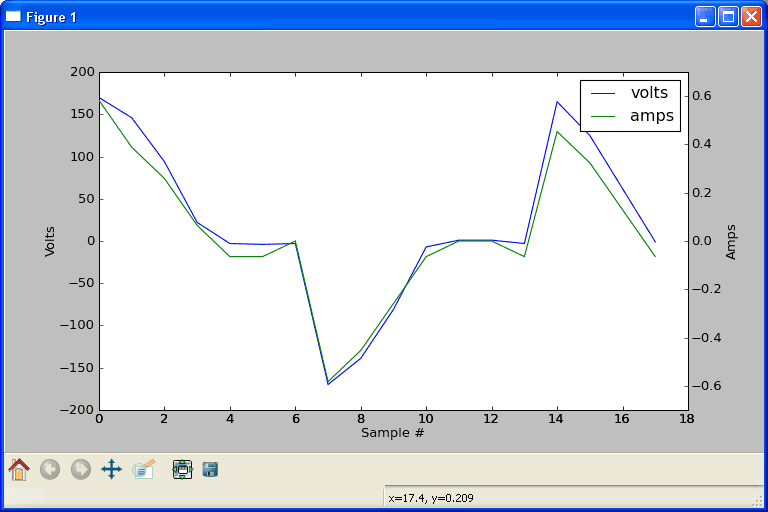Save the figure using floppy disk icon
This screenshot has height=512, width=768.
pyautogui.click(x=210, y=469)
